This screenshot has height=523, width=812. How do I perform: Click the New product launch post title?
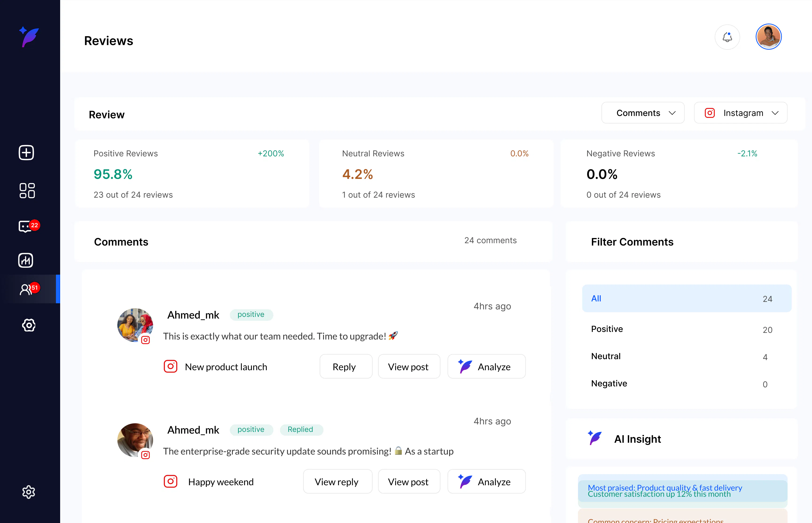tap(226, 367)
